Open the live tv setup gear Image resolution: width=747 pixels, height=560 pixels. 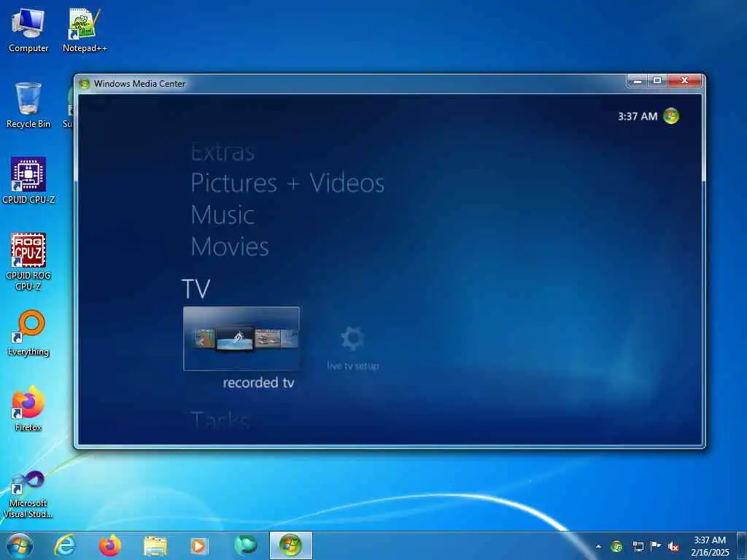tap(352, 338)
